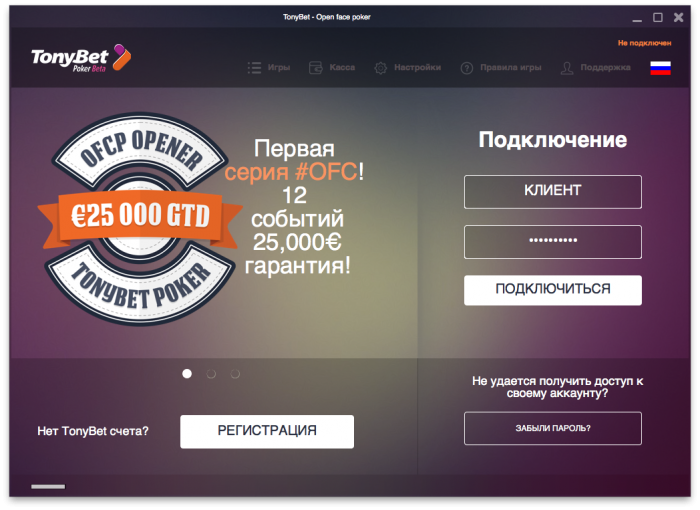Switch to the third banner slide dot
Screen dimensions: 700x510
(x=235, y=373)
